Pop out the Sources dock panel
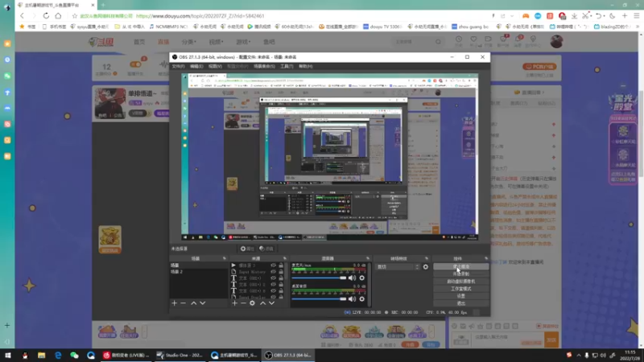644x362 pixels. 285,258
